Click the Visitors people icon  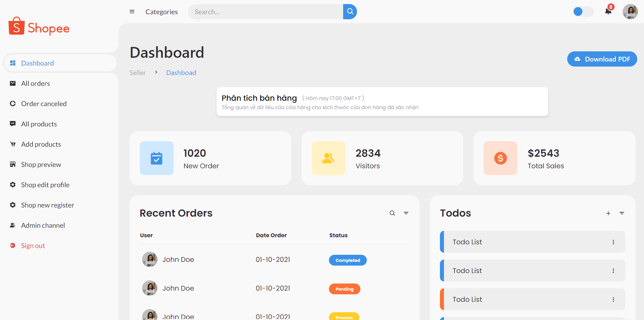click(x=329, y=158)
